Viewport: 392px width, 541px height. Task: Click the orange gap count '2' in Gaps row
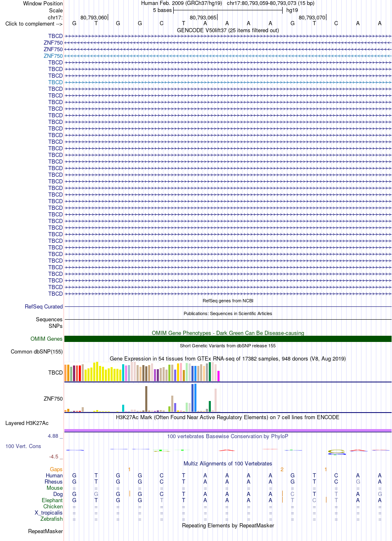(x=282, y=470)
